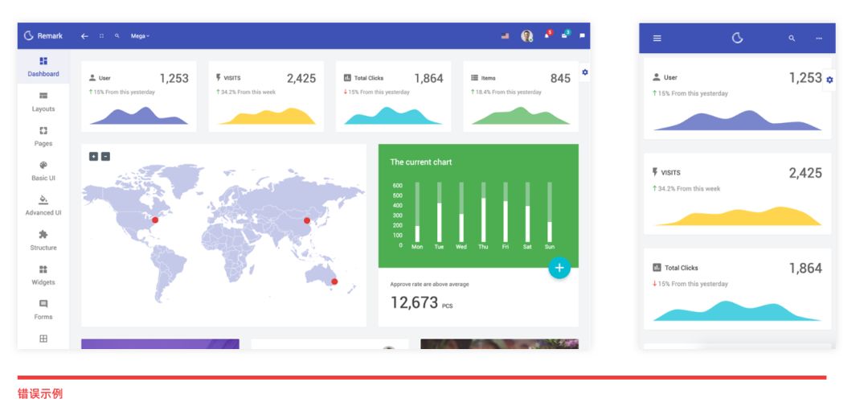Open search in the desktop navbar

pos(117,36)
